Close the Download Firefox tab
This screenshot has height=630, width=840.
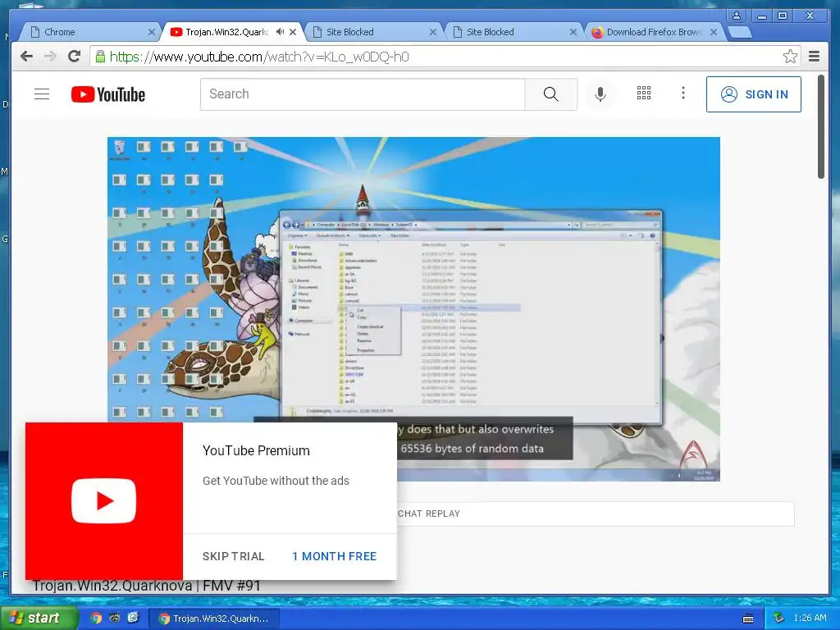click(713, 32)
